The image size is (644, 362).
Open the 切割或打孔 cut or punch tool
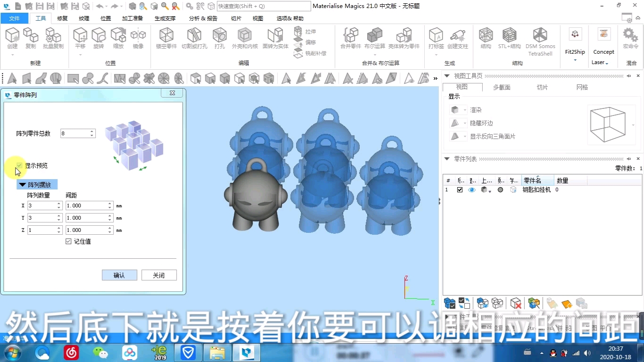click(x=194, y=38)
